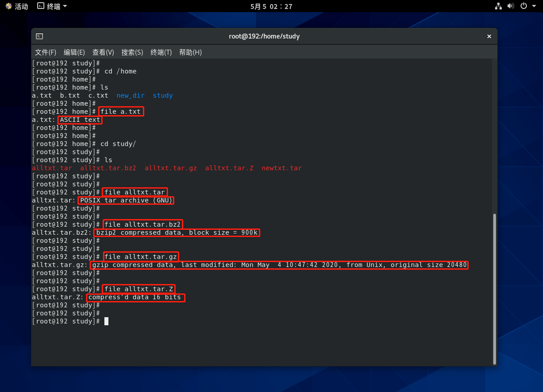Close the terminal window with X
The image size is (543, 392).
coord(489,36)
